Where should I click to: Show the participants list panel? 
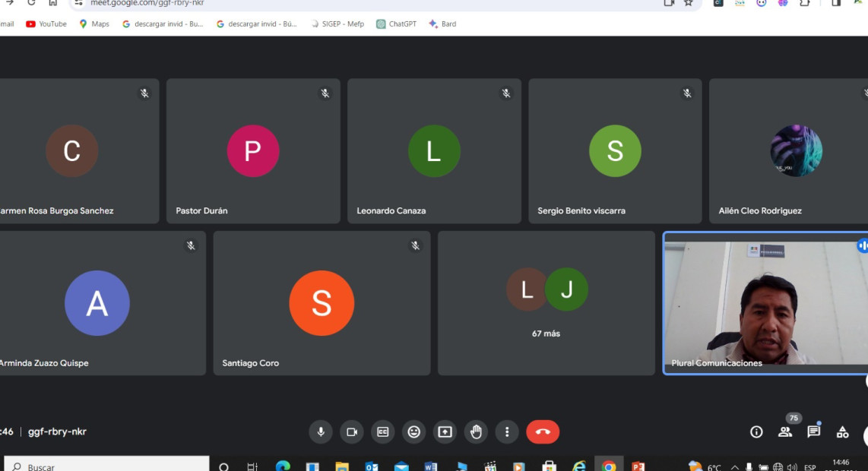coord(785,432)
